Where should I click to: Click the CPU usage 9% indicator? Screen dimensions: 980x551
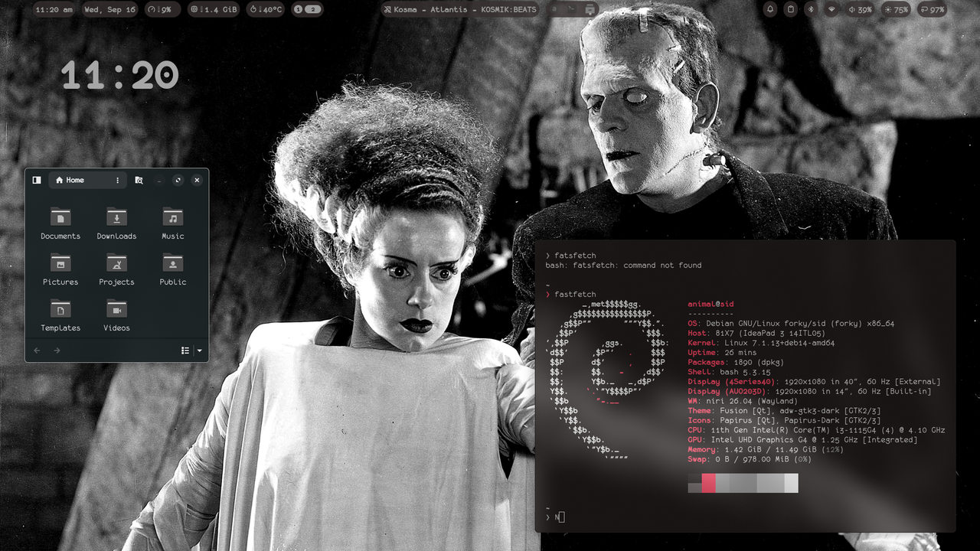162,9
